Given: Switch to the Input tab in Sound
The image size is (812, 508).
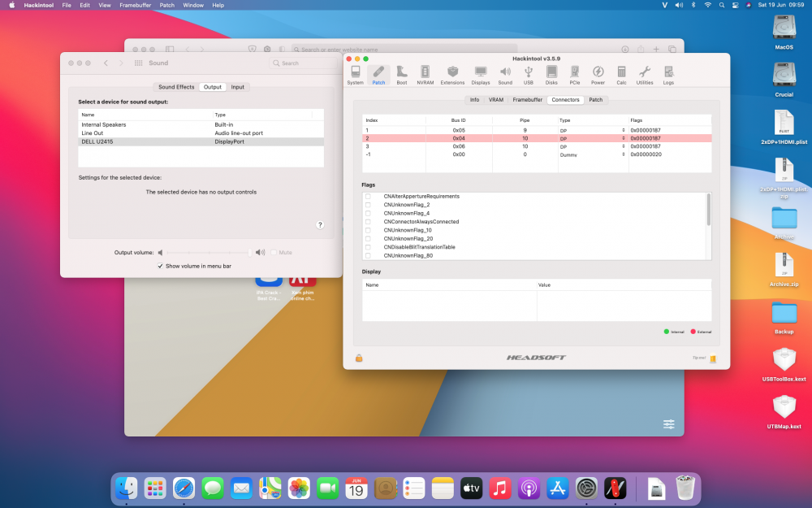Looking at the screenshot, I should [x=238, y=87].
